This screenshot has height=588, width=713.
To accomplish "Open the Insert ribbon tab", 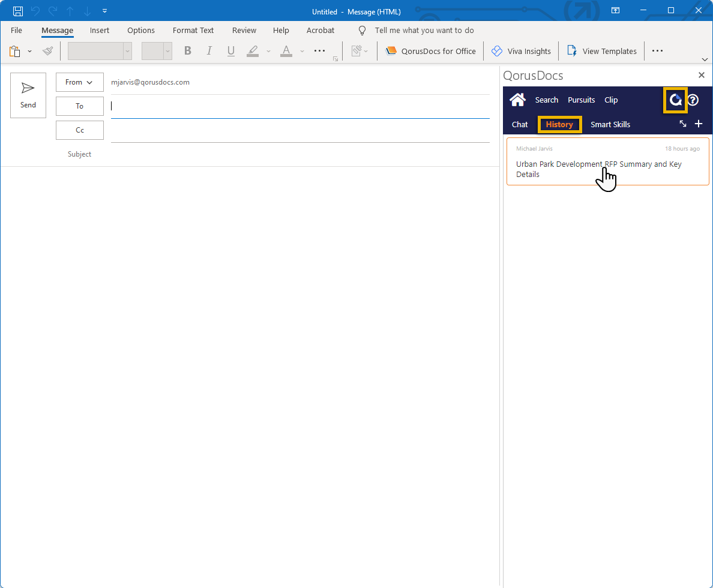I will pos(100,30).
